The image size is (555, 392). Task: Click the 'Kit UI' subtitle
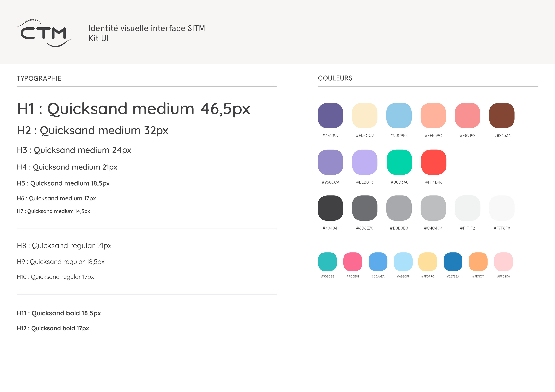click(x=98, y=38)
